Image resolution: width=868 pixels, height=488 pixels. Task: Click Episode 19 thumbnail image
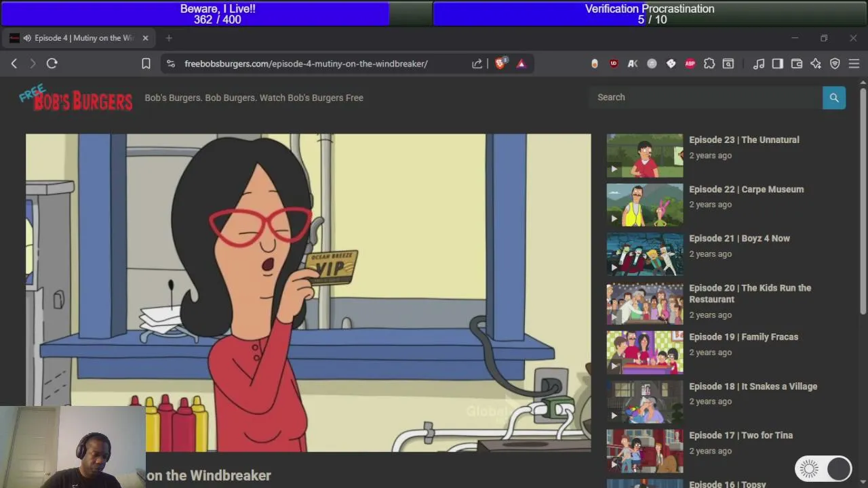645,352
